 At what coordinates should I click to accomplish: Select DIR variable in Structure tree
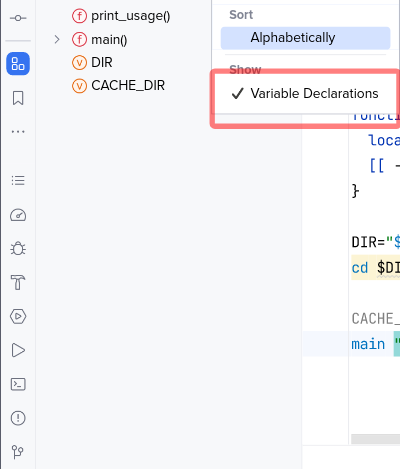102,62
